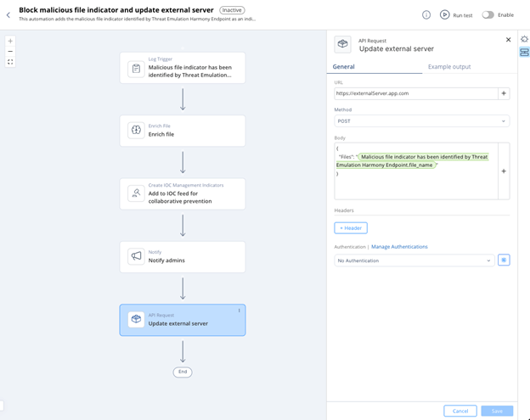Close the API Request panel
The width and height of the screenshot is (530, 420).
click(x=509, y=40)
